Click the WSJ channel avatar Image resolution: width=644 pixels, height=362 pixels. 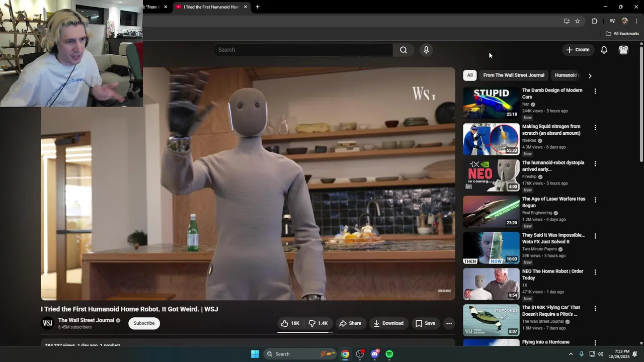48,323
